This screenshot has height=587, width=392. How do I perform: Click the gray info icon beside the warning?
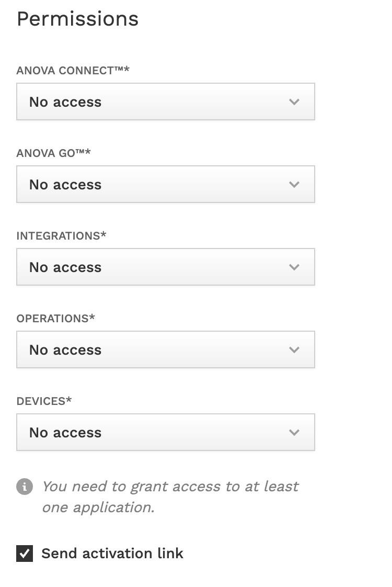tap(25, 487)
